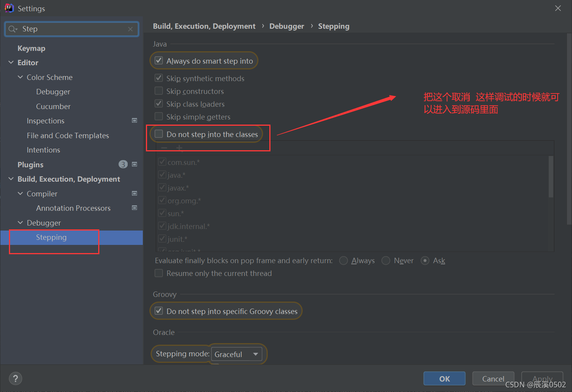Open search history dropdown arrow in search field
The width and height of the screenshot is (572, 392).
click(16, 29)
